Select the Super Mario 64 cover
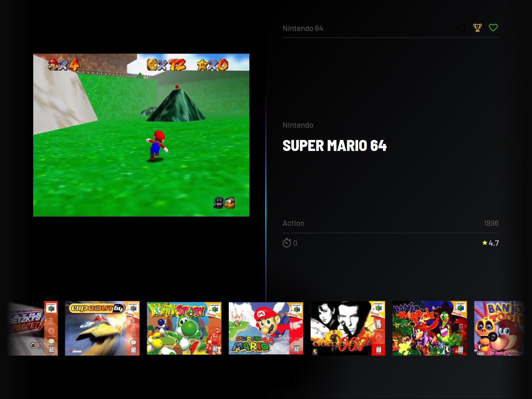This screenshot has height=399, width=532. click(266, 328)
